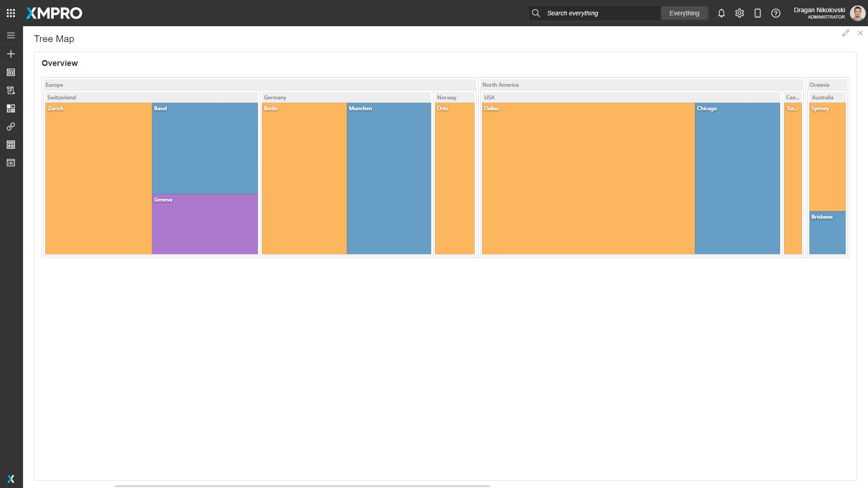Click the horizontal scrollbar at bottom
868x488 pixels.
pyautogui.click(x=302, y=486)
